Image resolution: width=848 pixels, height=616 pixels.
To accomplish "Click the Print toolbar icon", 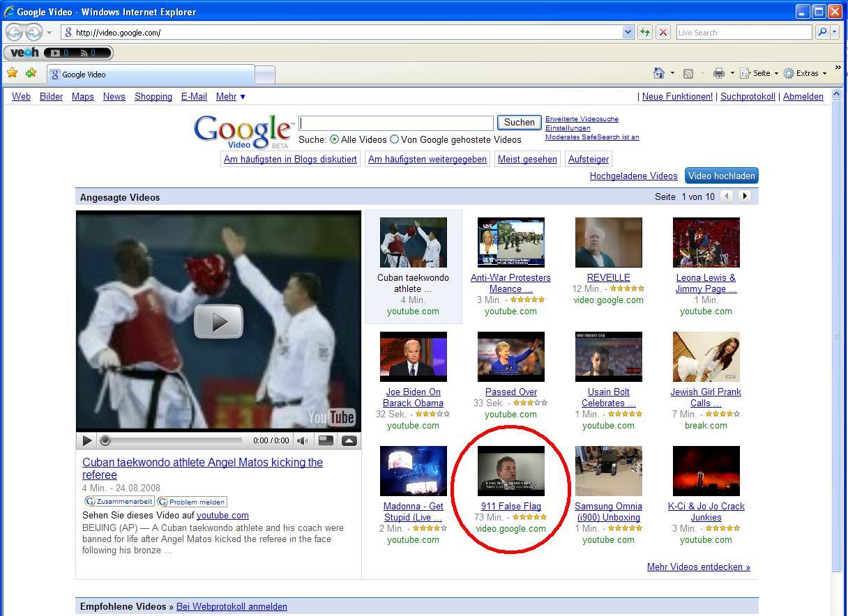I will 719,73.
